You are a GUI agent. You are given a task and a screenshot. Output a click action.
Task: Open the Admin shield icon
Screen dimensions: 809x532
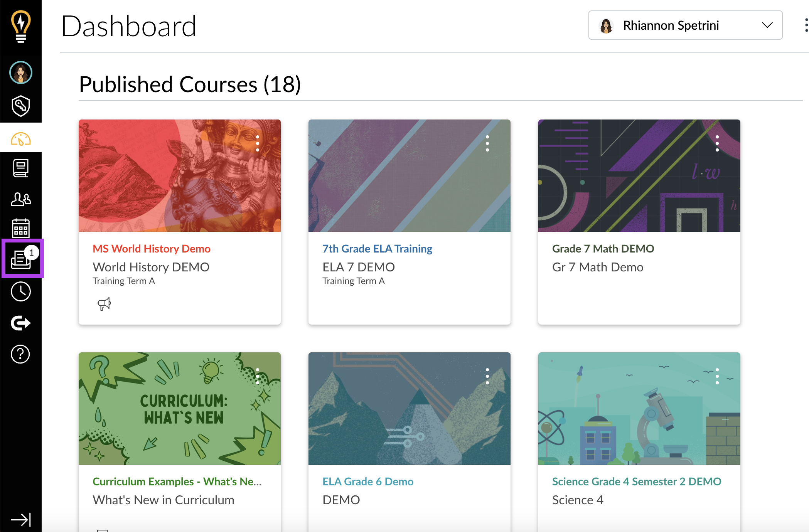(21, 106)
